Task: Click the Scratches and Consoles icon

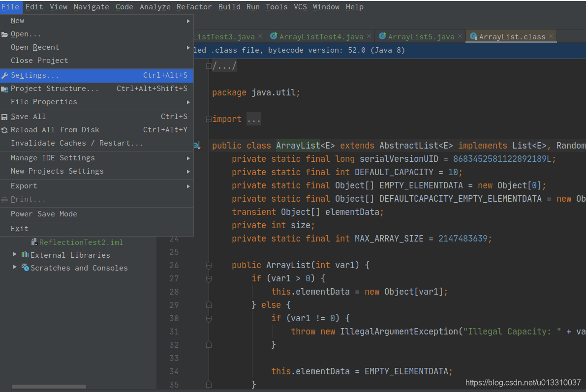Action: tap(26, 268)
